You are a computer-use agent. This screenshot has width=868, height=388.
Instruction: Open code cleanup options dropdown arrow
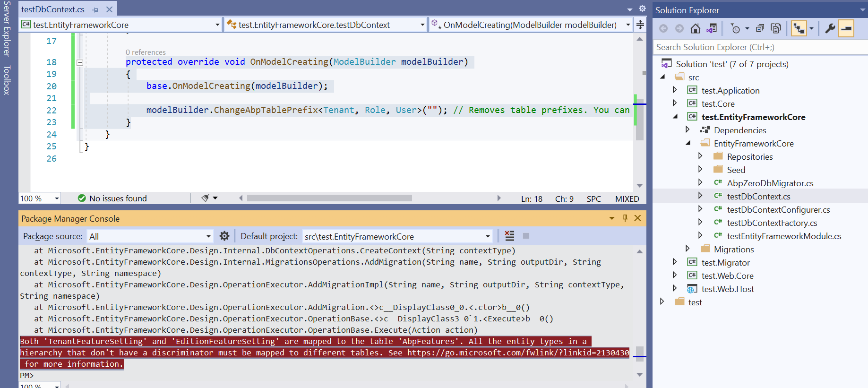coord(215,198)
